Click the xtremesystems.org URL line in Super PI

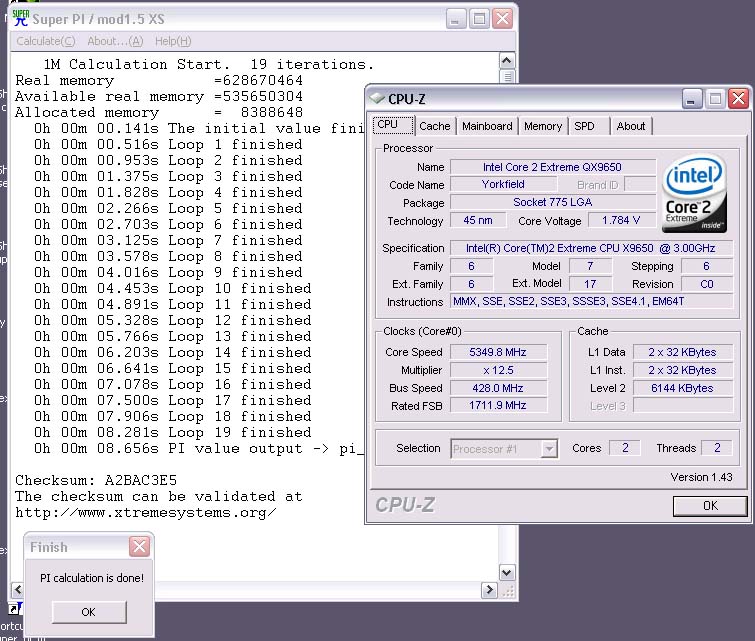[146, 512]
